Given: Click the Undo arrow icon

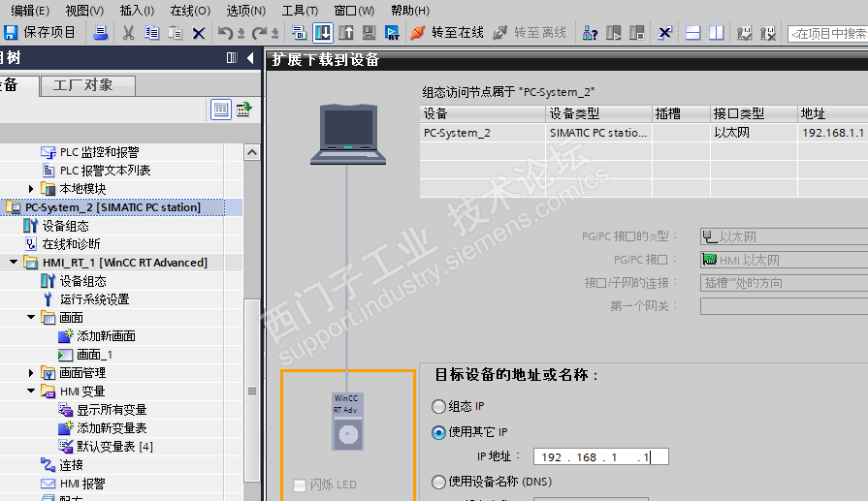Looking at the screenshot, I should coord(225,33).
